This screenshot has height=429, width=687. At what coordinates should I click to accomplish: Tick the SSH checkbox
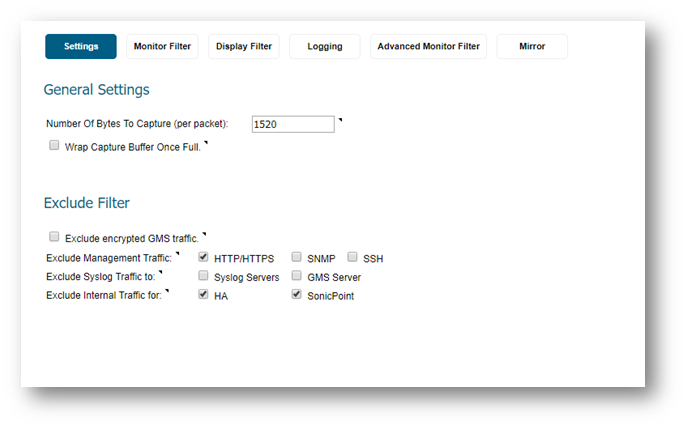point(352,257)
